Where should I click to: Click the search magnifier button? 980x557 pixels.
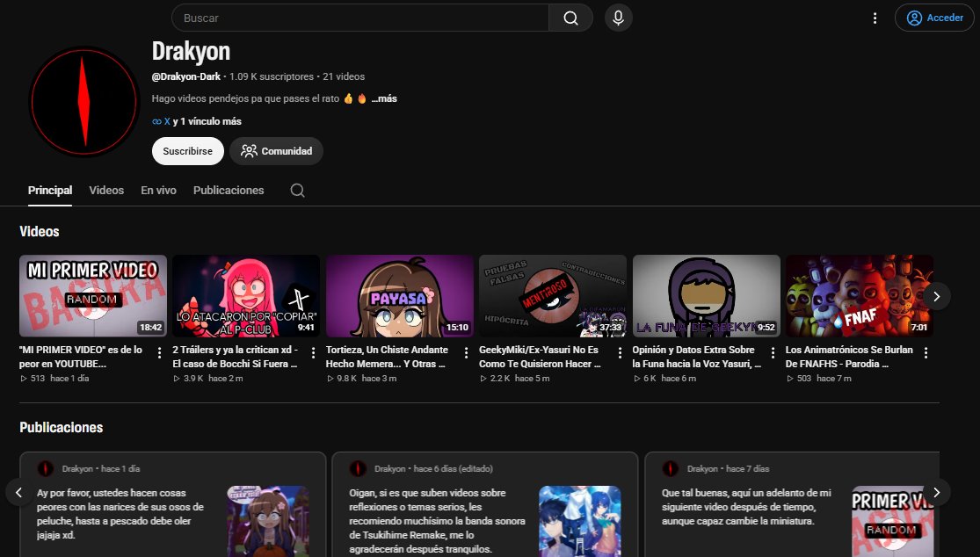pyautogui.click(x=570, y=18)
